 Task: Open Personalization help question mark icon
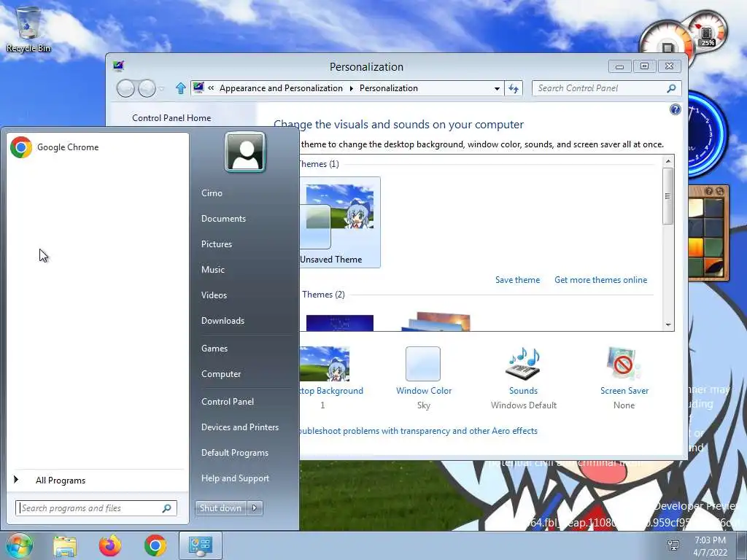(x=675, y=110)
